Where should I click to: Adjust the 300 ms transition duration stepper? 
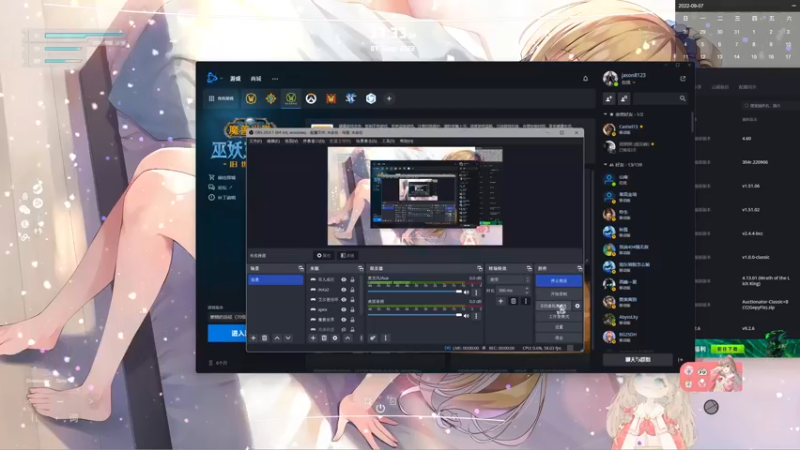[x=527, y=290]
